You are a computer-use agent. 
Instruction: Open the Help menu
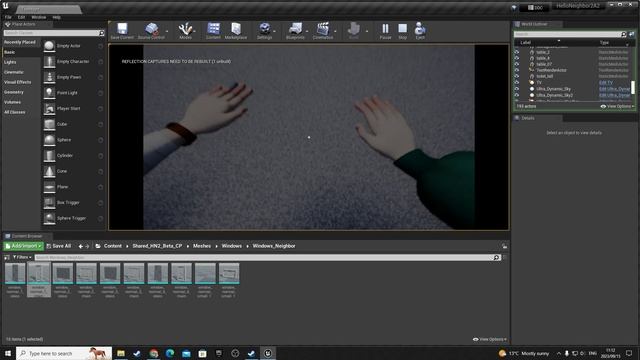click(56, 17)
